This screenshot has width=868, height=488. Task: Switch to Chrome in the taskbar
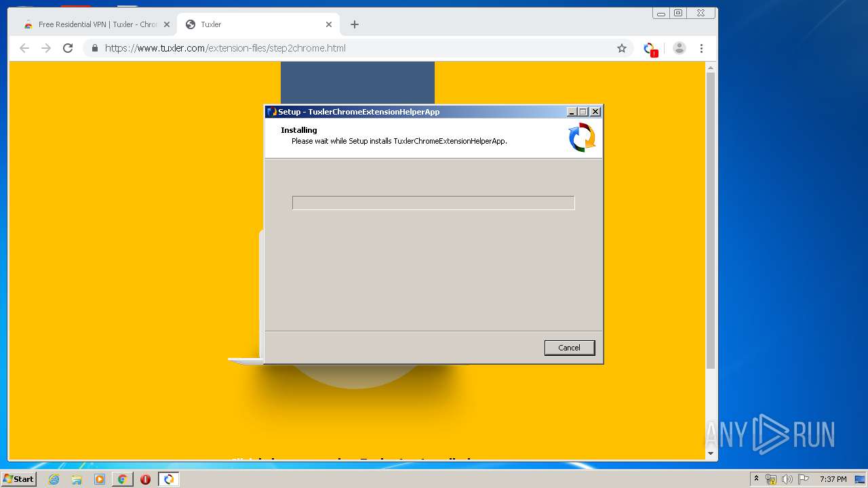tap(123, 479)
